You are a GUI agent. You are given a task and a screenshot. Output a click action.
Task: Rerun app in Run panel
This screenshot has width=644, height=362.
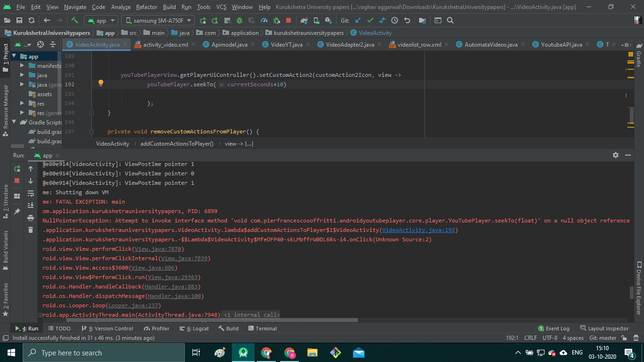pyautogui.click(x=17, y=168)
